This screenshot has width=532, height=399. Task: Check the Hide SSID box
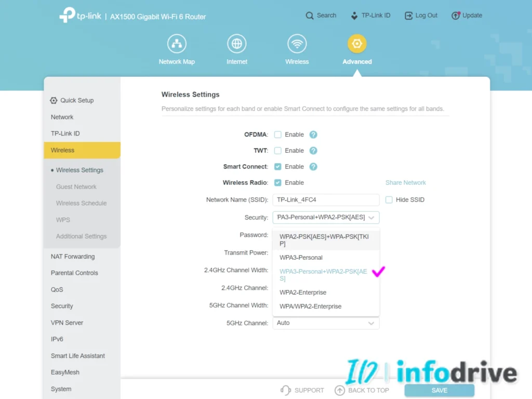point(389,200)
